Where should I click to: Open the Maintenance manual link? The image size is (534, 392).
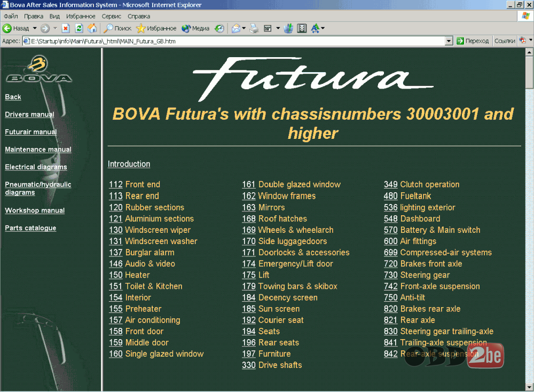(38, 150)
